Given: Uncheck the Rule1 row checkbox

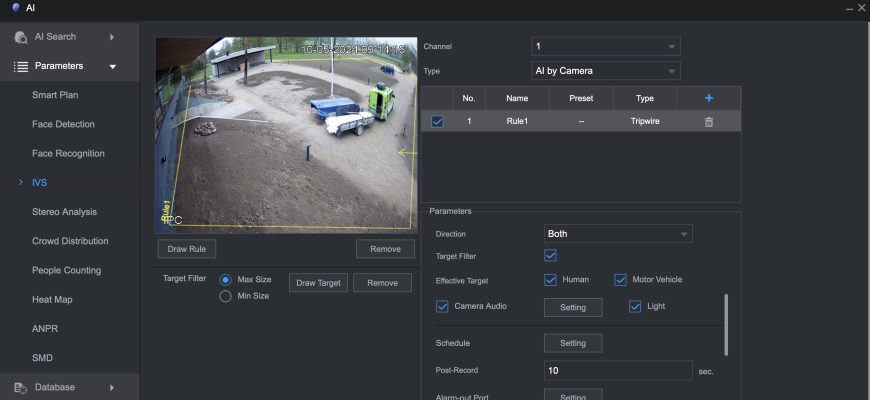Looking at the screenshot, I should [437, 122].
